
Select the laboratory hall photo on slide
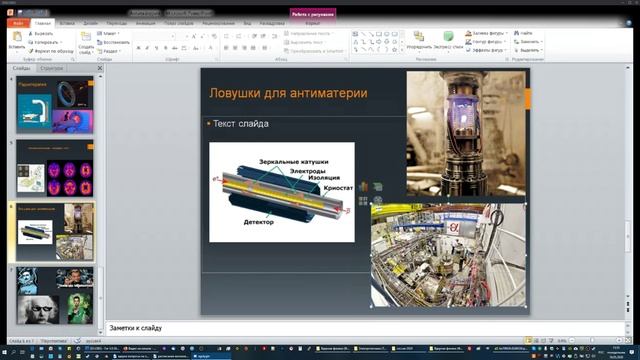coord(448,255)
